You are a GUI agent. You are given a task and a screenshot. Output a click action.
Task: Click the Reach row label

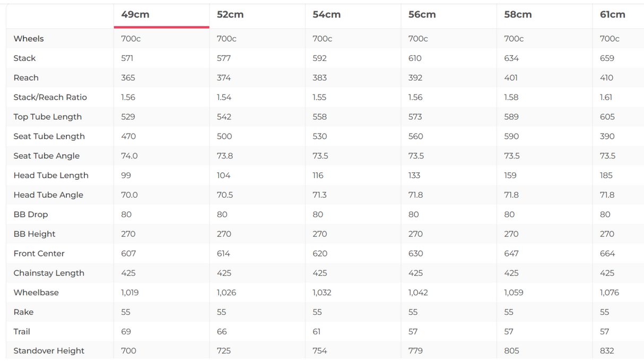click(26, 78)
